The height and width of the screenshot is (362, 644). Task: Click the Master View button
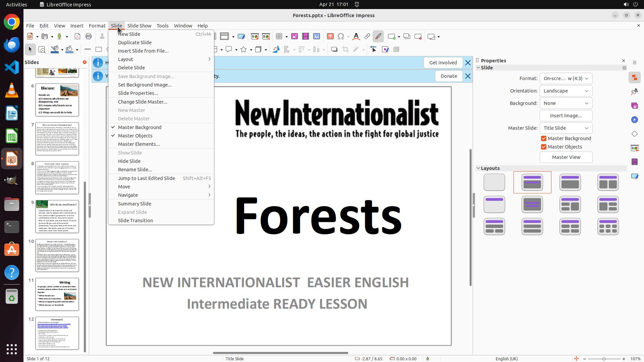566,157
